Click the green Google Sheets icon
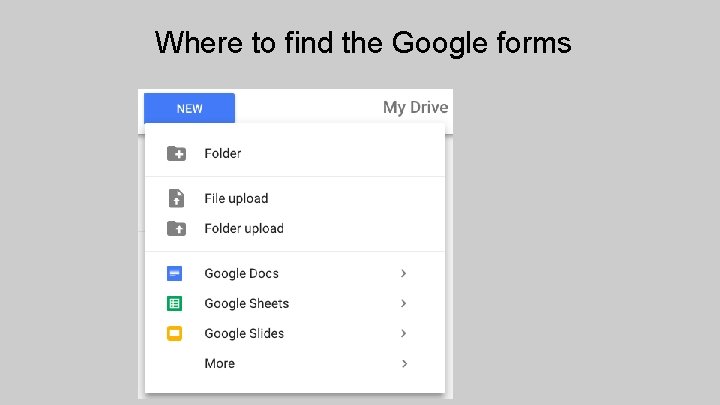The image size is (720, 405). (175, 303)
